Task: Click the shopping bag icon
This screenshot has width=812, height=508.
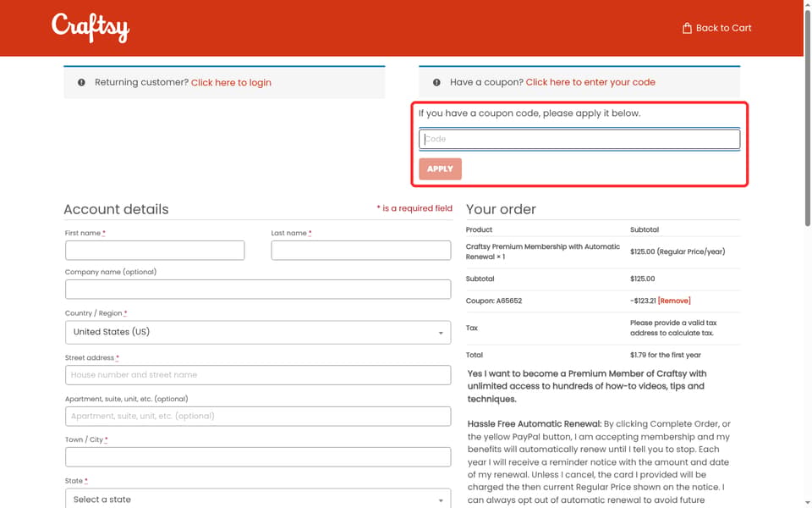Action: tap(687, 28)
